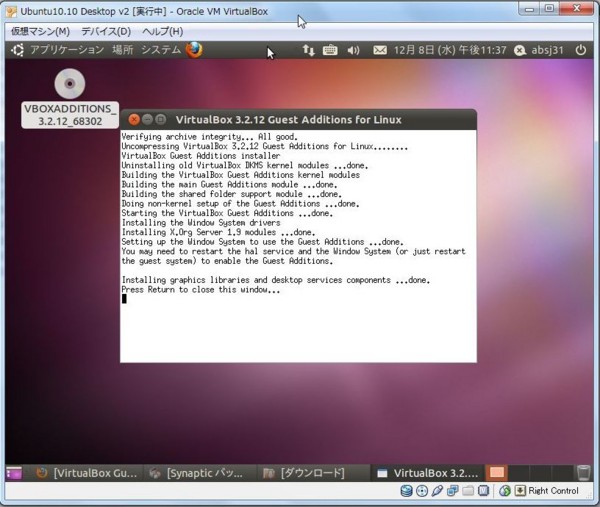The image size is (600, 507).
Task: Click the USB devices status icon
Action: click(x=437, y=491)
